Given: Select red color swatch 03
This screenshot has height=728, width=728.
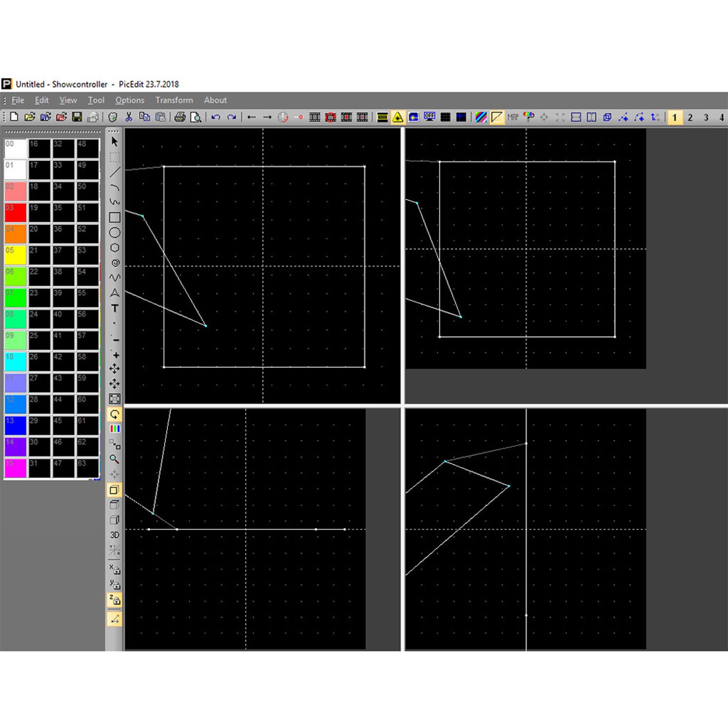Looking at the screenshot, I should pos(16,213).
